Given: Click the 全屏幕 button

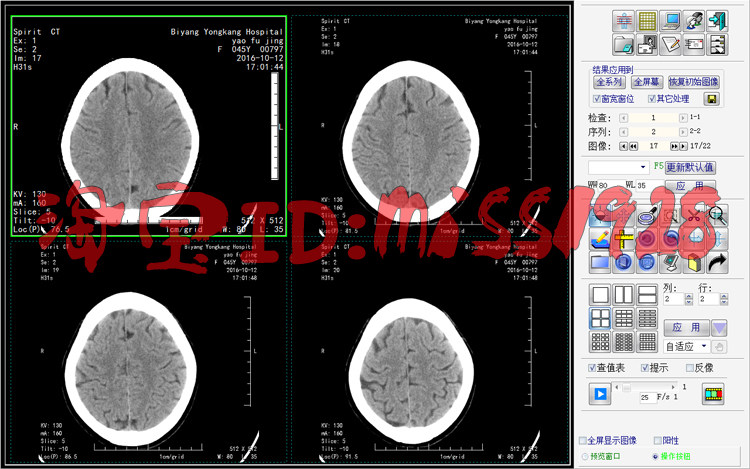Looking at the screenshot, I should pyautogui.click(x=647, y=82).
